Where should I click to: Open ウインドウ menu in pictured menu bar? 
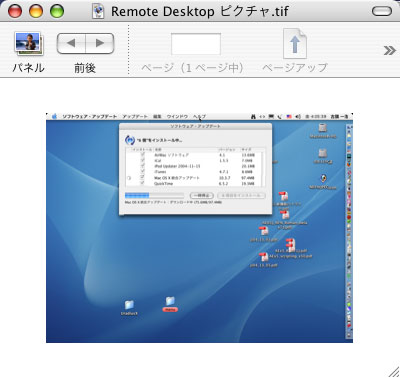(x=177, y=117)
